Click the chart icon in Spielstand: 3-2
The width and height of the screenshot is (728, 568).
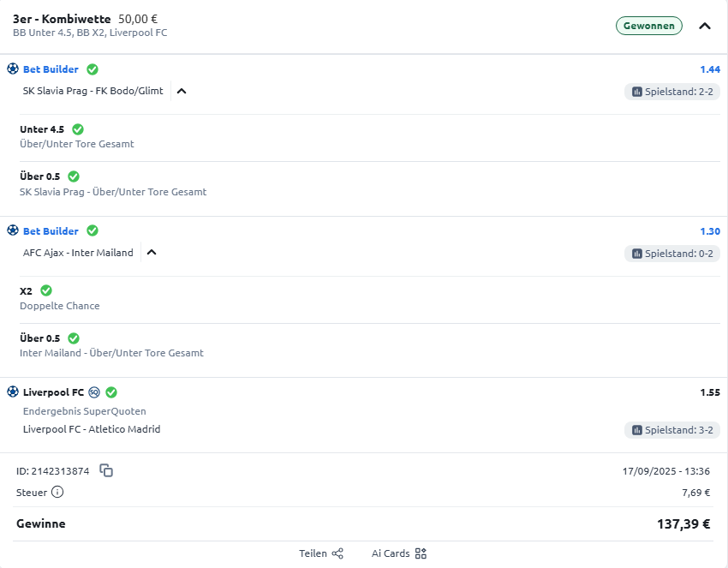pos(637,430)
